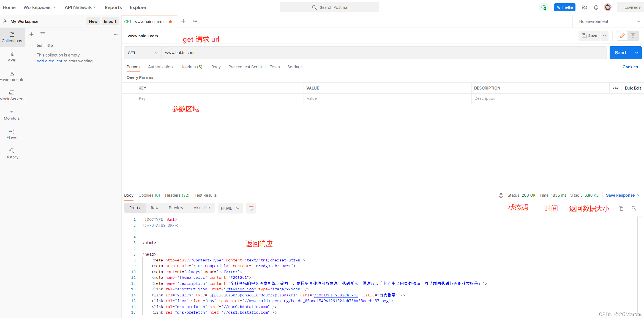The height and width of the screenshot is (319, 644).
Task: Select the Preview response view
Action: point(176,208)
